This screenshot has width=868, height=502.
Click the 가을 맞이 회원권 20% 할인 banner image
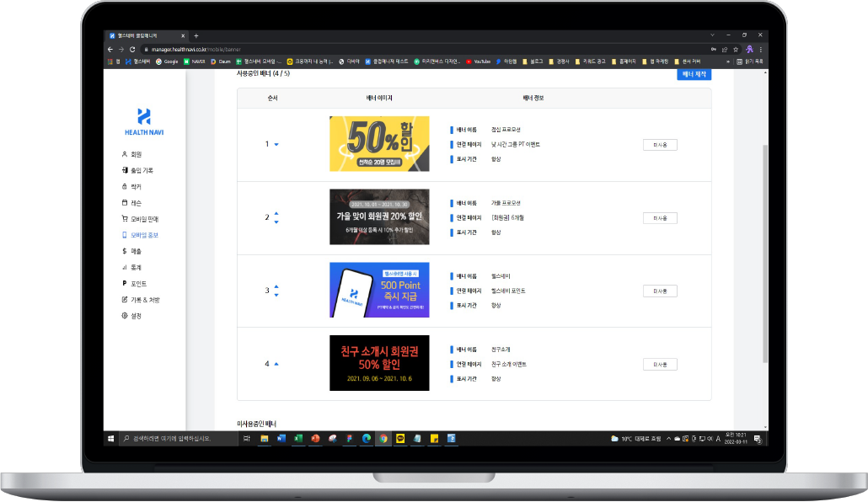(x=379, y=217)
